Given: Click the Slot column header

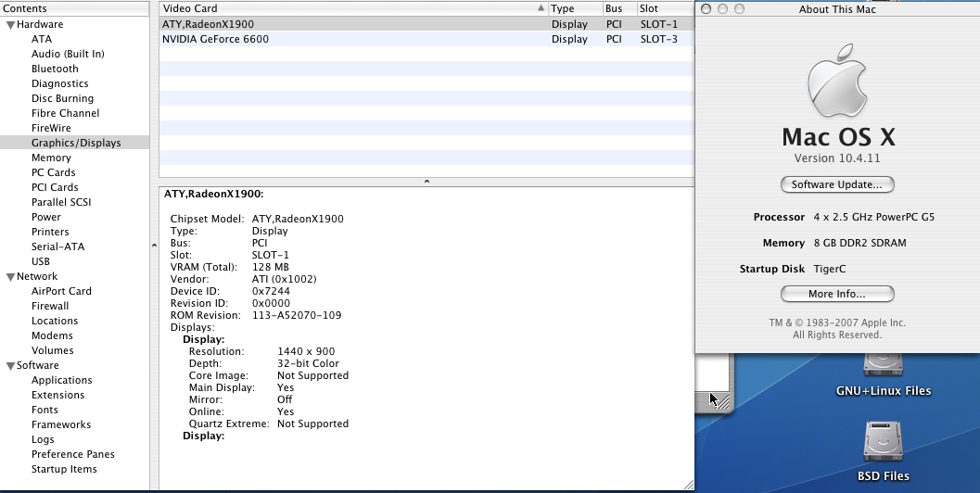Looking at the screenshot, I should tap(666, 8).
